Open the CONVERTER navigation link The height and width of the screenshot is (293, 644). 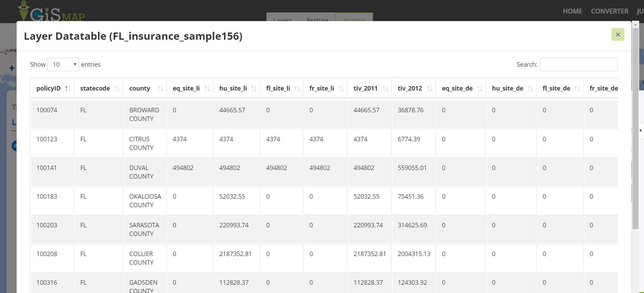coord(609,11)
